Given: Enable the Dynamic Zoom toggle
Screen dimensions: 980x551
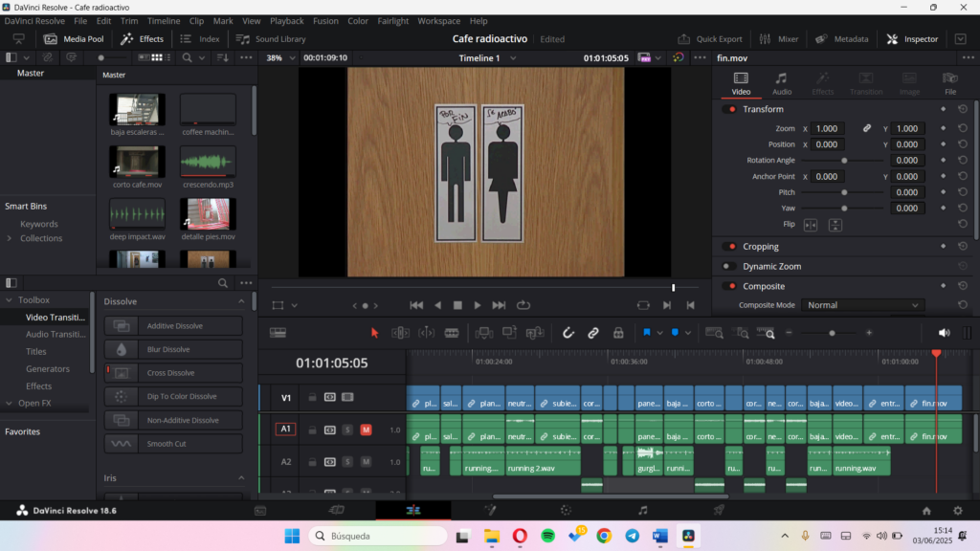Looking at the screenshot, I should point(729,267).
